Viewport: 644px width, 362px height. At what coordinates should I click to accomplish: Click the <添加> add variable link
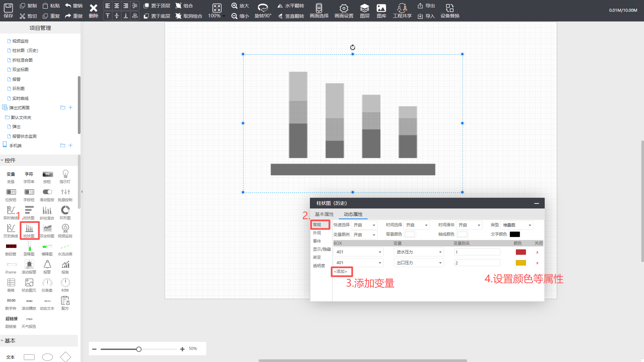341,271
